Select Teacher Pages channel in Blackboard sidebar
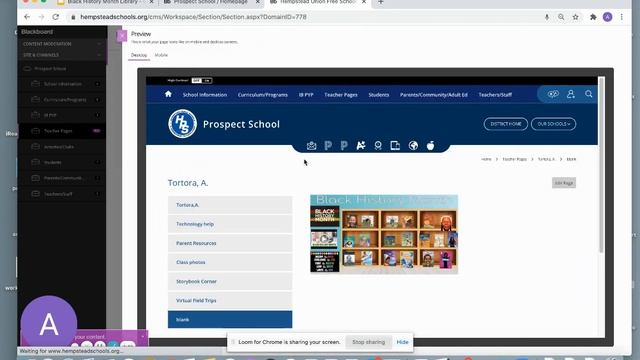Screen dimensions: 640x360 62,131
